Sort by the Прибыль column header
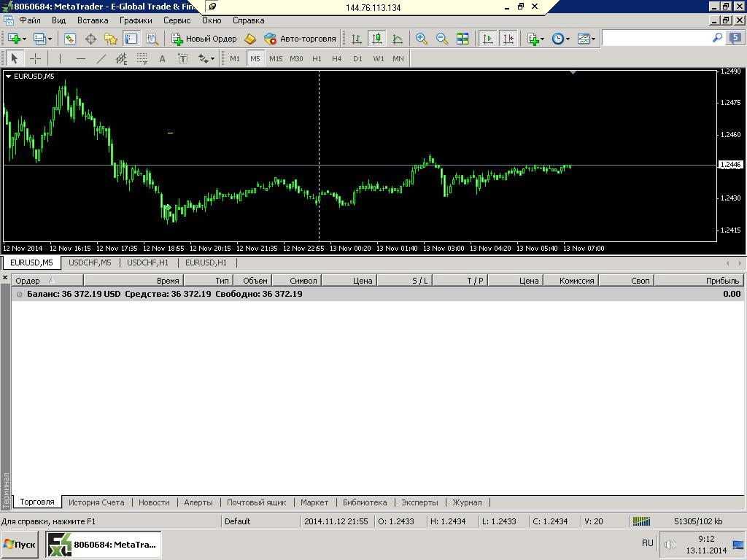The height and width of the screenshot is (560, 747). [x=698, y=281]
